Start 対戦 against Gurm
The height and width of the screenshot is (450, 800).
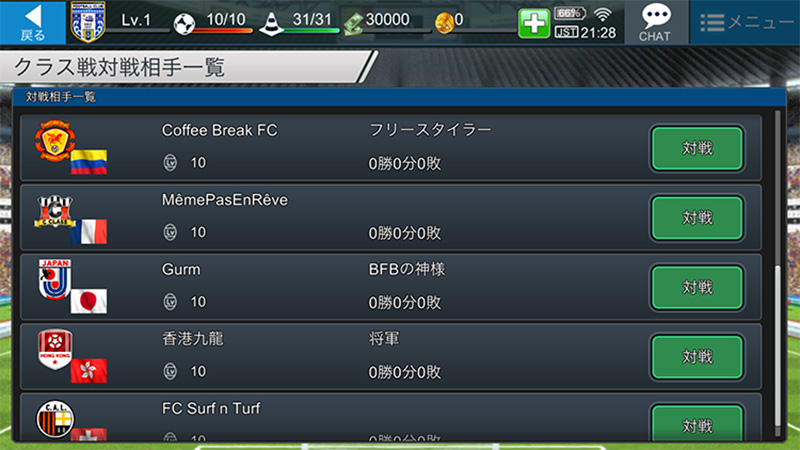697,287
